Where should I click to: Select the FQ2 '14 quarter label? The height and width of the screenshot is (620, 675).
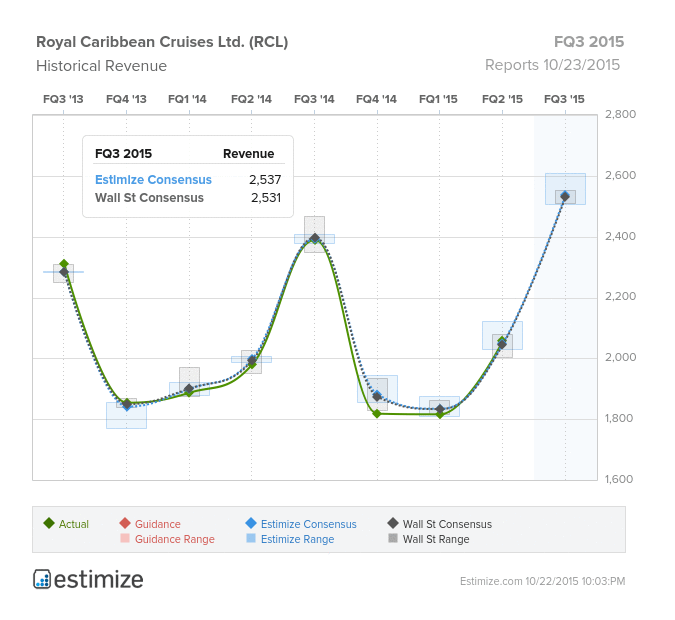251,99
